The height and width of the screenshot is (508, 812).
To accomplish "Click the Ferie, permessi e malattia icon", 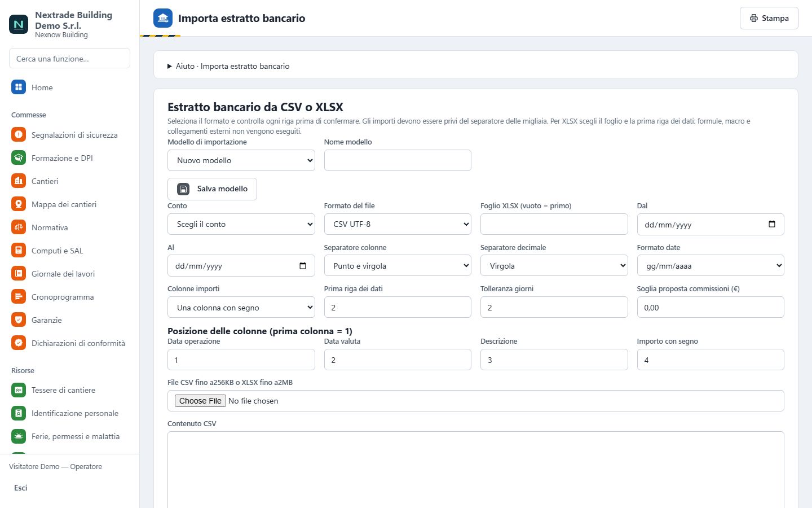I will tap(19, 436).
